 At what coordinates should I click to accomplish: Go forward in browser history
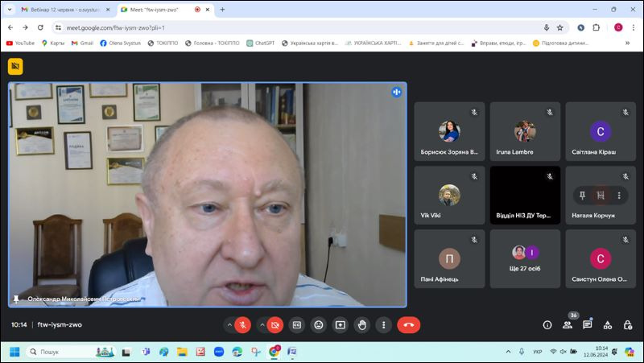coord(25,27)
